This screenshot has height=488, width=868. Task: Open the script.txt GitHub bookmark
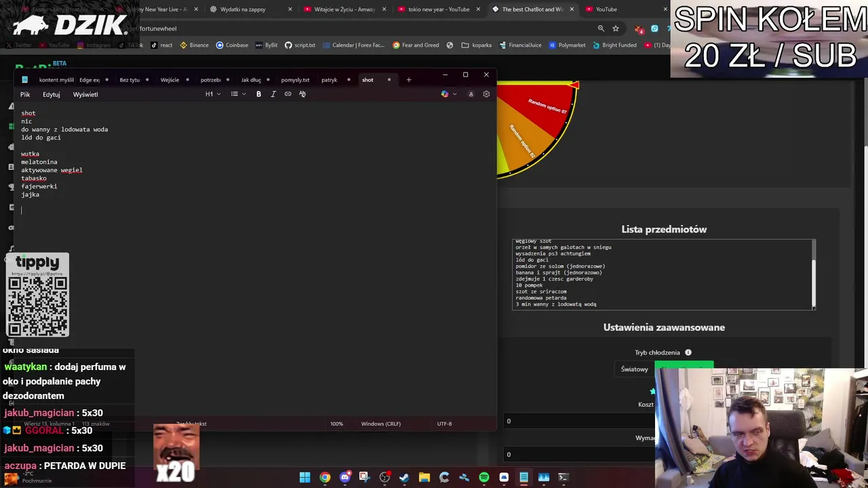[300, 45]
